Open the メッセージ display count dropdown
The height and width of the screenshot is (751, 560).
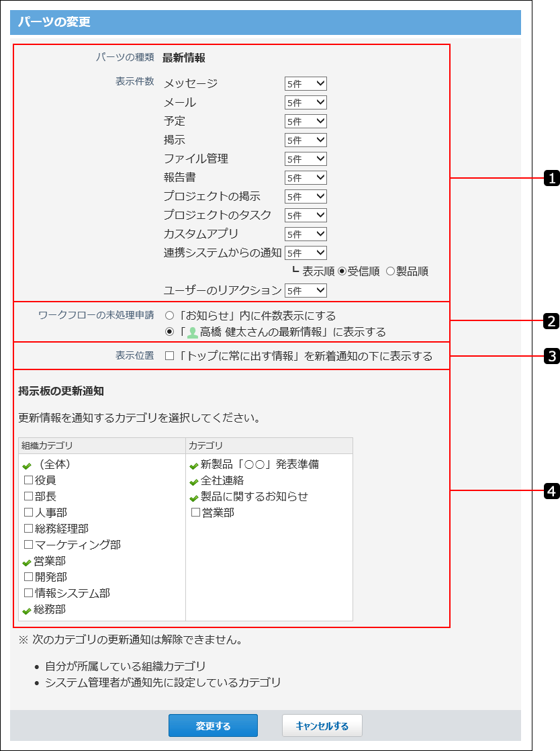click(x=306, y=84)
